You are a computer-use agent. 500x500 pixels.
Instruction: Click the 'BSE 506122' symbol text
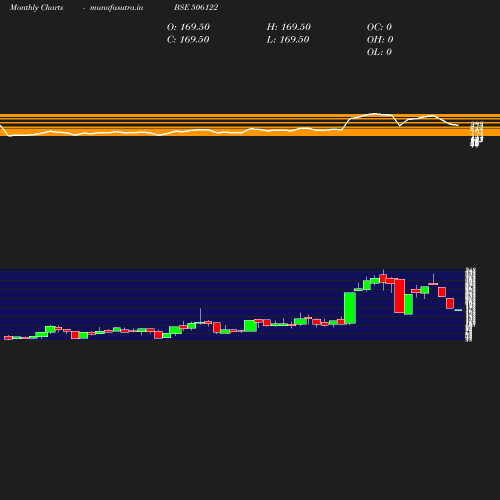click(196, 7)
